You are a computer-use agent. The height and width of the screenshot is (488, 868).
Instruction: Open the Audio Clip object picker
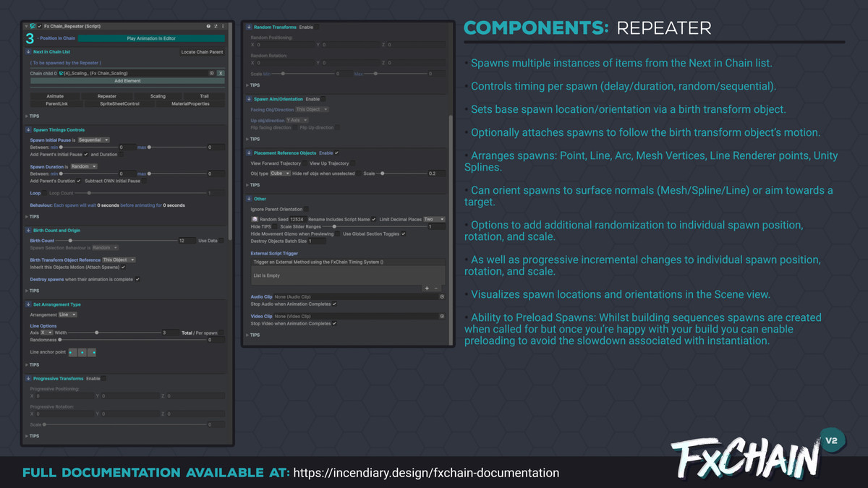point(442,296)
